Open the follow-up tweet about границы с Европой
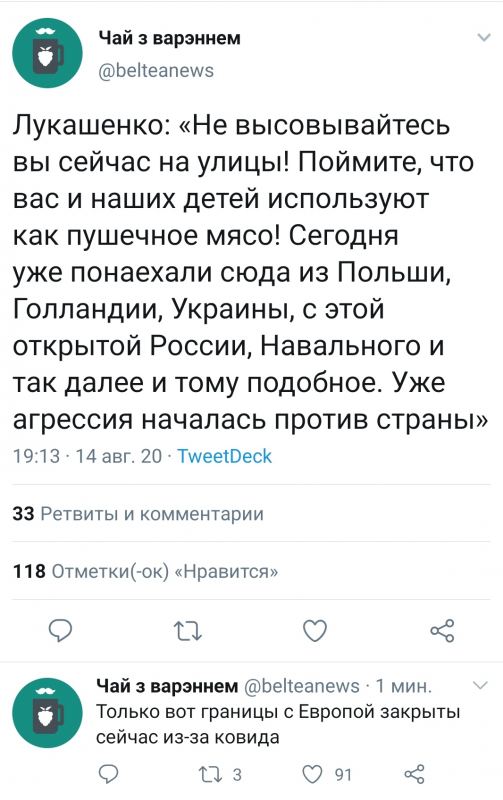503x800 pixels. pyautogui.click(x=278, y=724)
